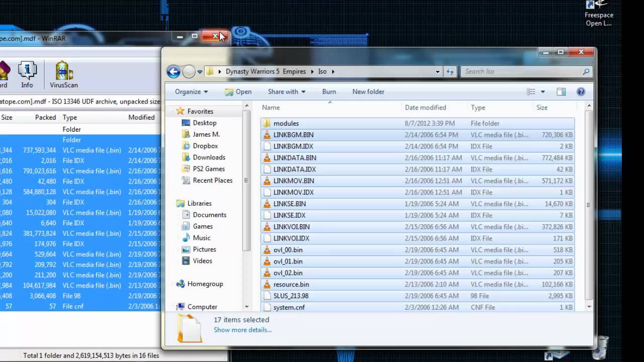Open Dropbox in the Favorites list

(x=205, y=146)
